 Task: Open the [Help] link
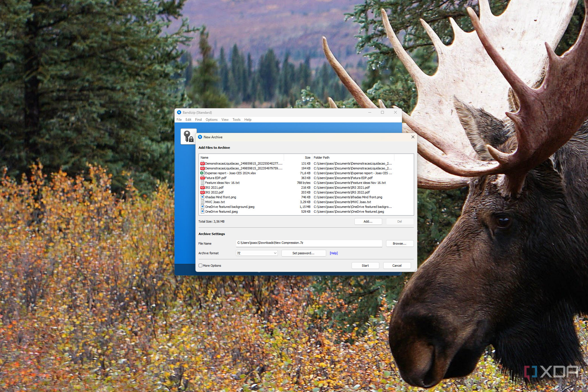pos(334,253)
